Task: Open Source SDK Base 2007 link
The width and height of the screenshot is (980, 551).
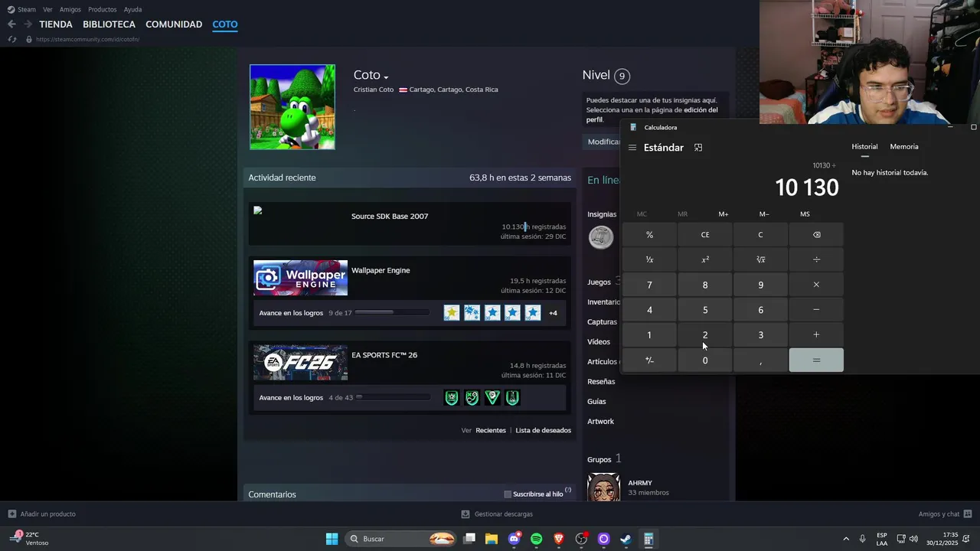Action: (x=390, y=217)
